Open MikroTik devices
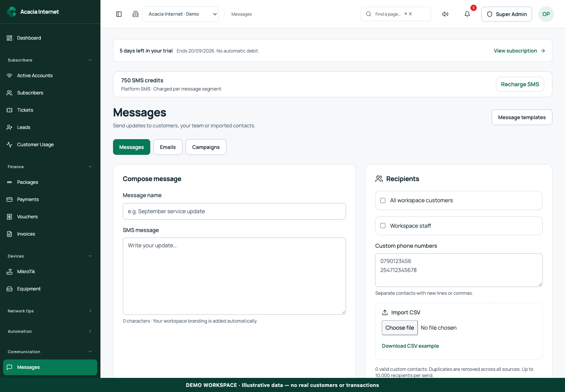565x392 pixels. pyautogui.click(x=50, y=272)
